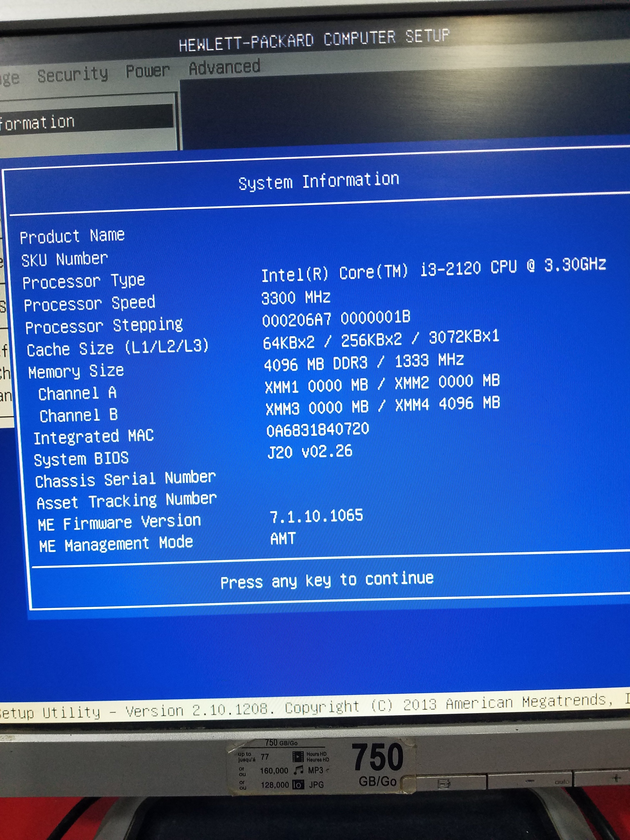
Task: Click the '4096 MB DDR3 / 1333 MHz' value
Action: coord(364,362)
